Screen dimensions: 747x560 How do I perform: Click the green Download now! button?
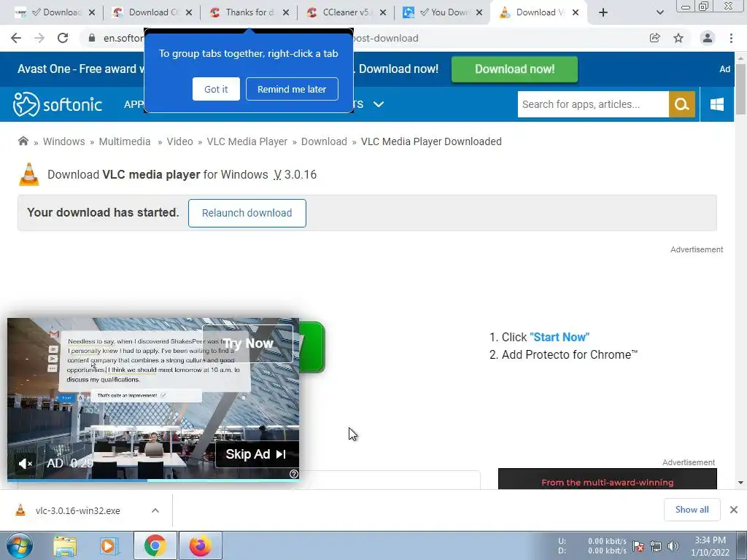514,69
